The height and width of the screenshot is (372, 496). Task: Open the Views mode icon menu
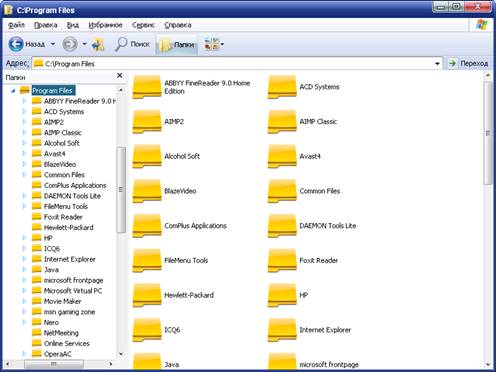coord(211,44)
